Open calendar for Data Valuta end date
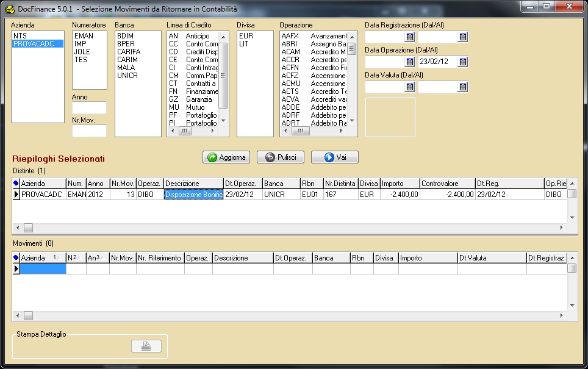Image resolution: width=588 pixels, height=369 pixels. tap(462, 87)
